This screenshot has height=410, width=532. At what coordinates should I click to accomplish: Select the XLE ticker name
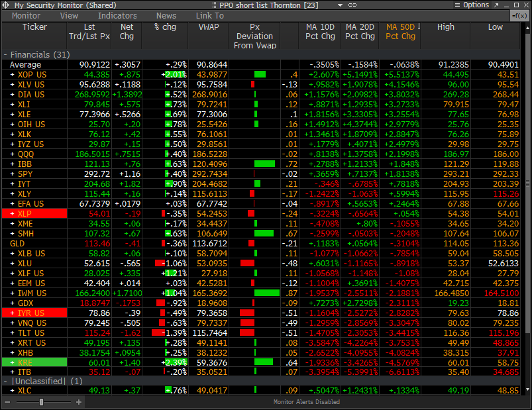pyautogui.click(x=25, y=115)
